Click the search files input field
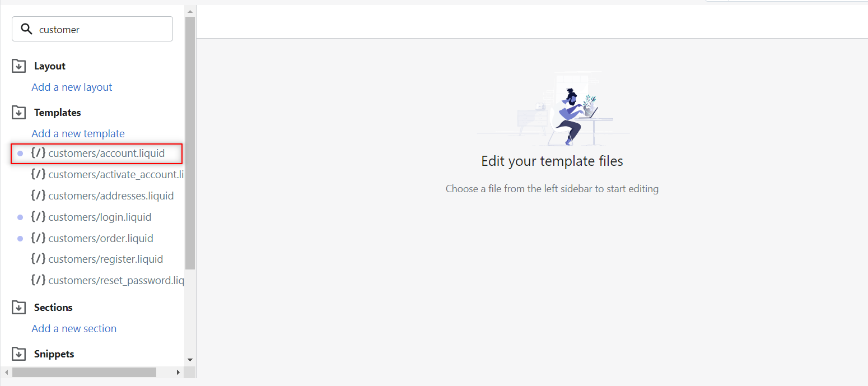This screenshot has height=386, width=868. pos(92,29)
